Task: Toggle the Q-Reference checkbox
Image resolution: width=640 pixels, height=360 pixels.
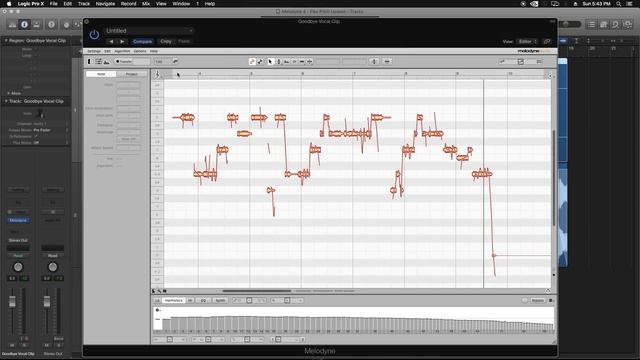Action: [36, 136]
